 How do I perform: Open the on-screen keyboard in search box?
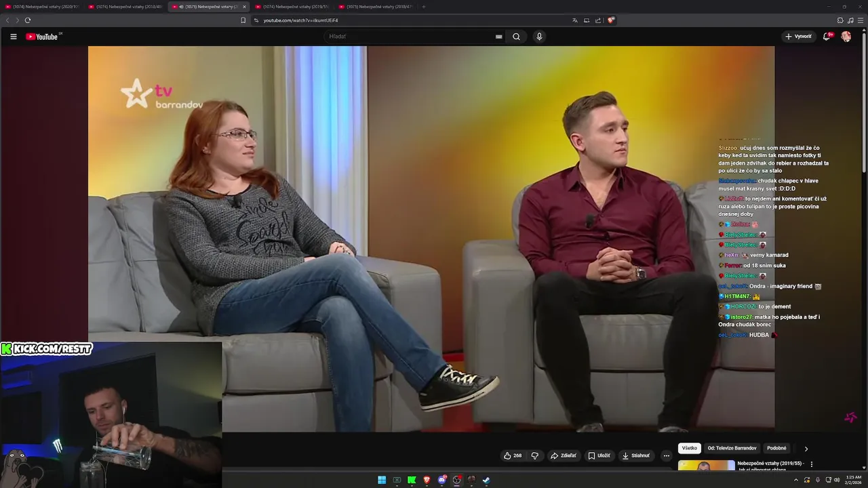coord(499,37)
